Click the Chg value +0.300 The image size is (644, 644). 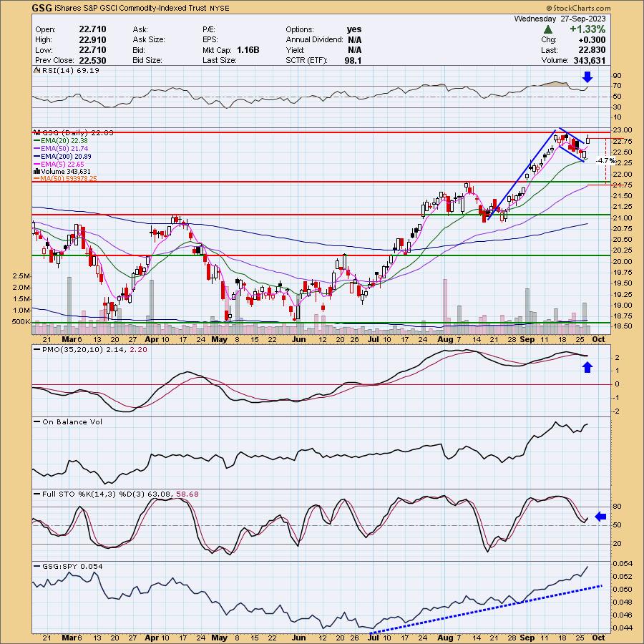pyautogui.click(x=592, y=40)
